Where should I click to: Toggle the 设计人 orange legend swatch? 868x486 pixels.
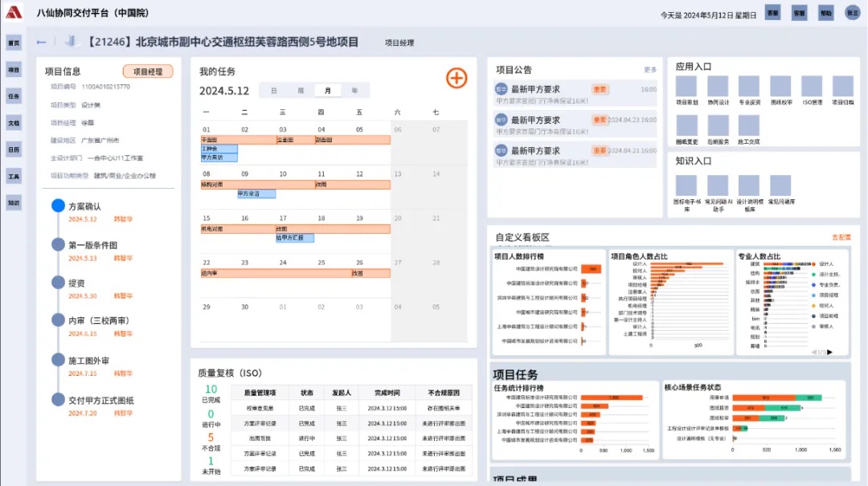pyautogui.click(x=813, y=263)
